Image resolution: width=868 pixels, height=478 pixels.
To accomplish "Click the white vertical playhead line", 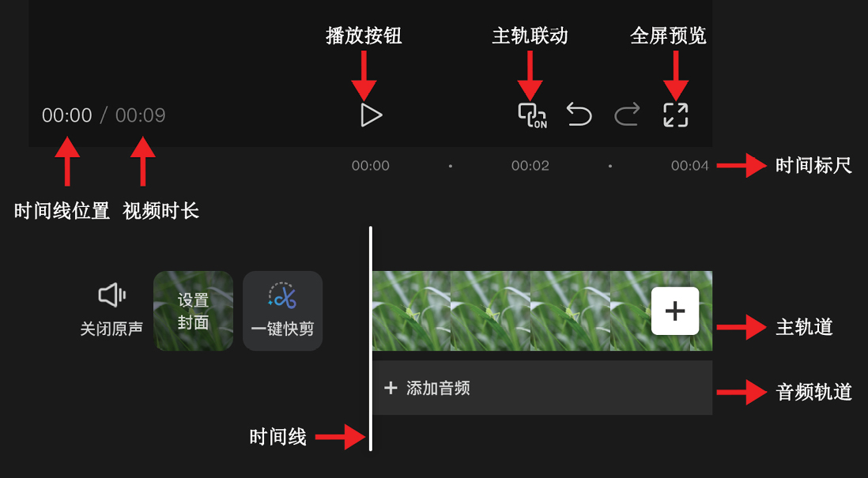I will point(370,339).
